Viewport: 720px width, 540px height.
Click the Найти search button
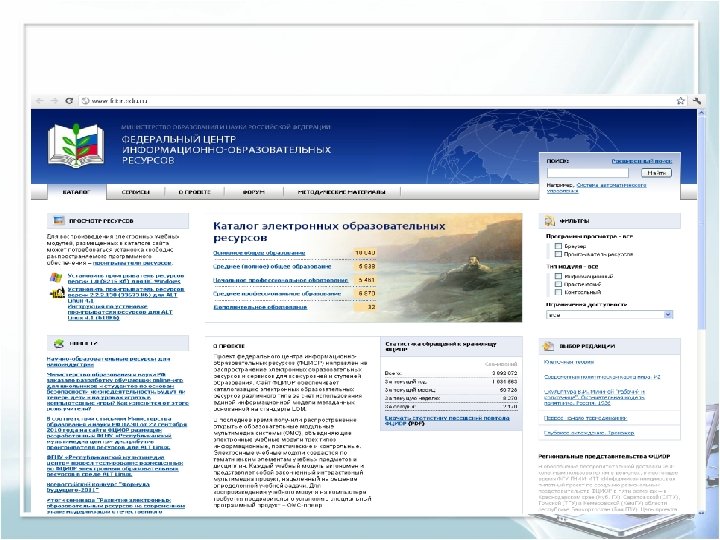point(656,173)
